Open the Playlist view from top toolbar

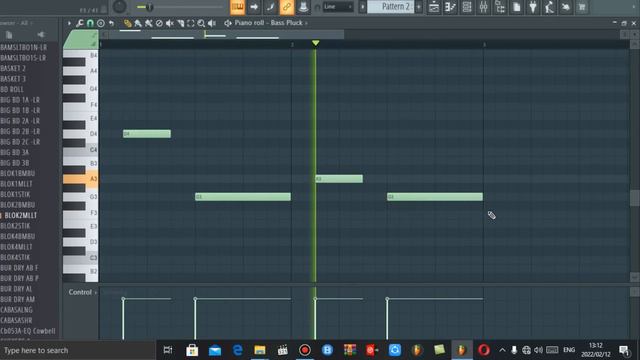434,7
